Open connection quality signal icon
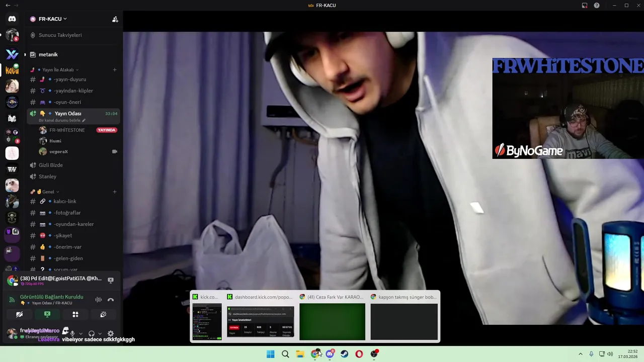Screen dimensions: 644x362 12,300
